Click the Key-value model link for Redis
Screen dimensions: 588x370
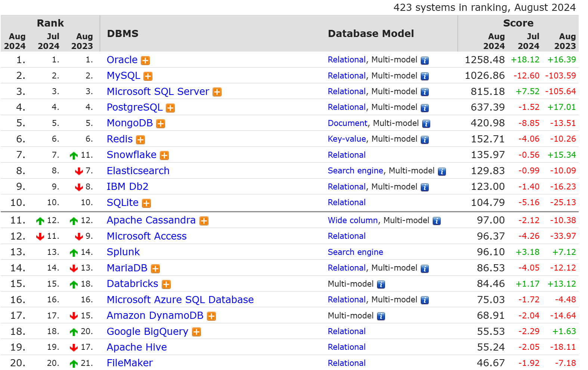[x=347, y=139]
